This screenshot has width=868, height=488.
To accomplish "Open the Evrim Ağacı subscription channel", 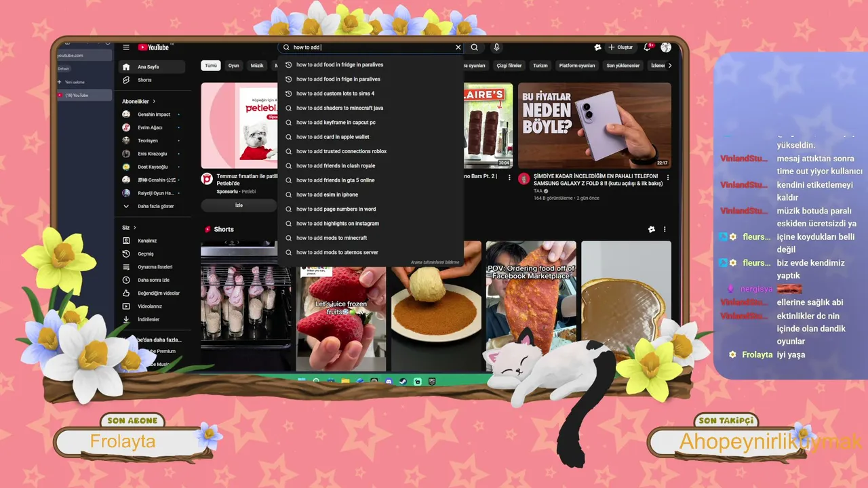I will pos(151,127).
